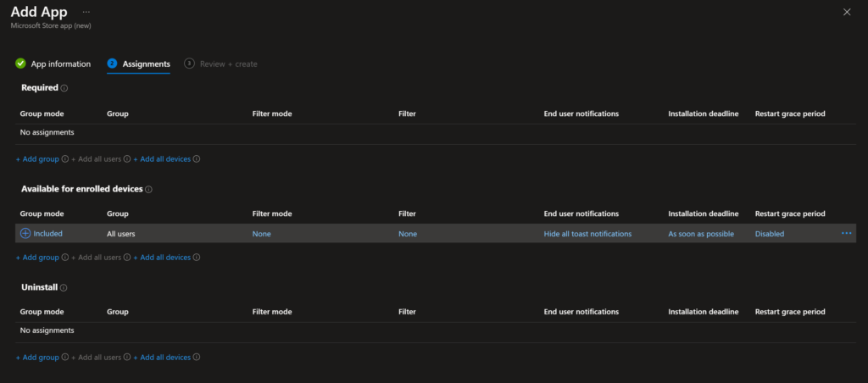Add group under Required section
868x383 pixels.
tap(37, 158)
